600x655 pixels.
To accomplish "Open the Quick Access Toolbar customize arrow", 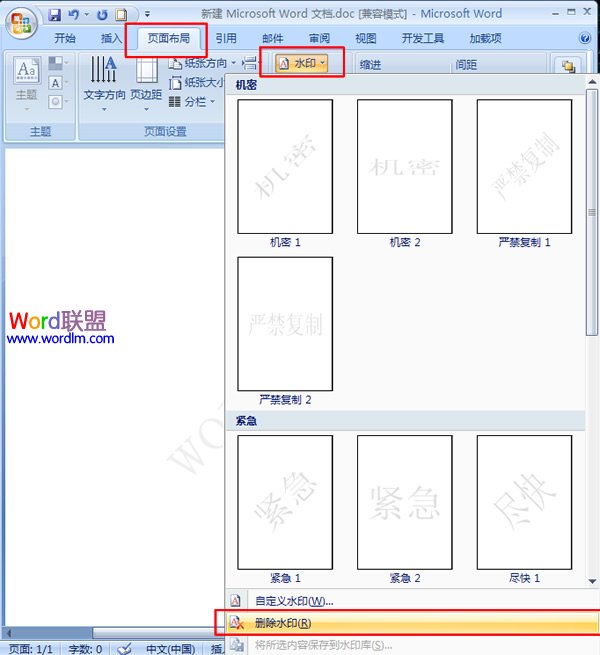I will pos(147,15).
